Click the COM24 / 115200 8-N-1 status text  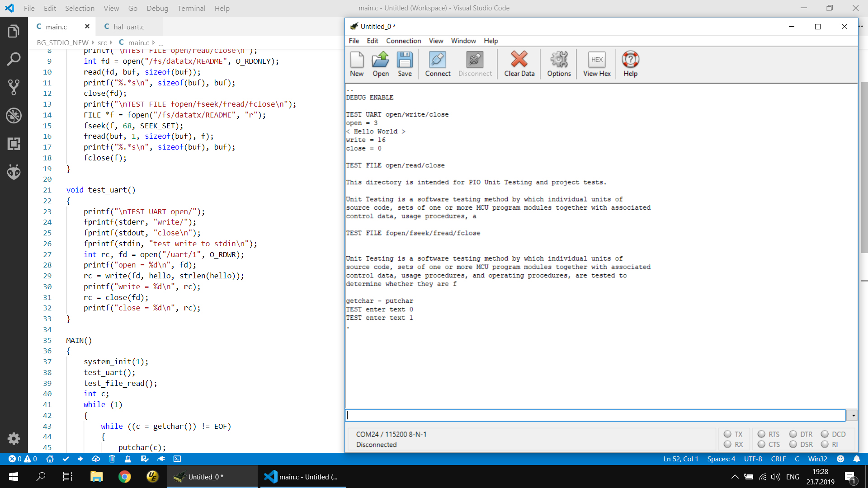pyautogui.click(x=391, y=434)
